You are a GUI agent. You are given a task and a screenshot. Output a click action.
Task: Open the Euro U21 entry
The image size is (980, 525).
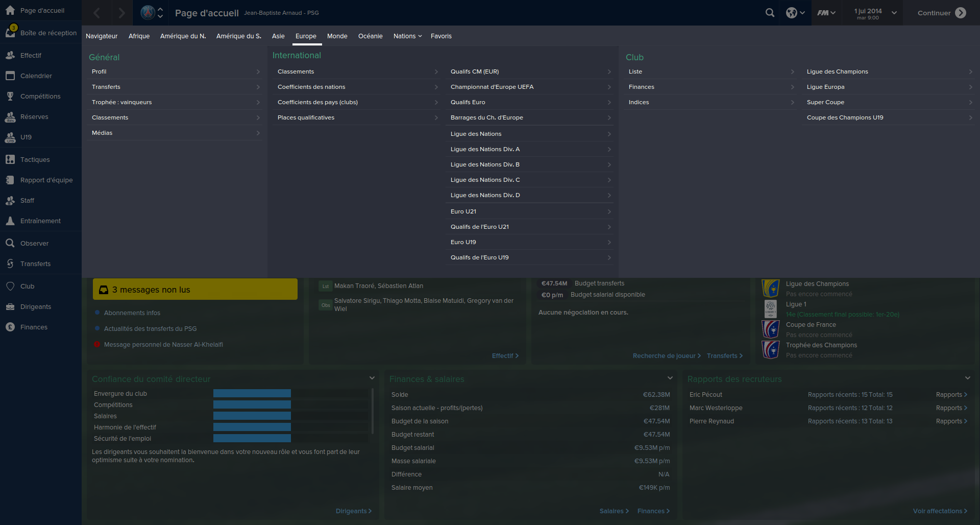click(x=531, y=211)
